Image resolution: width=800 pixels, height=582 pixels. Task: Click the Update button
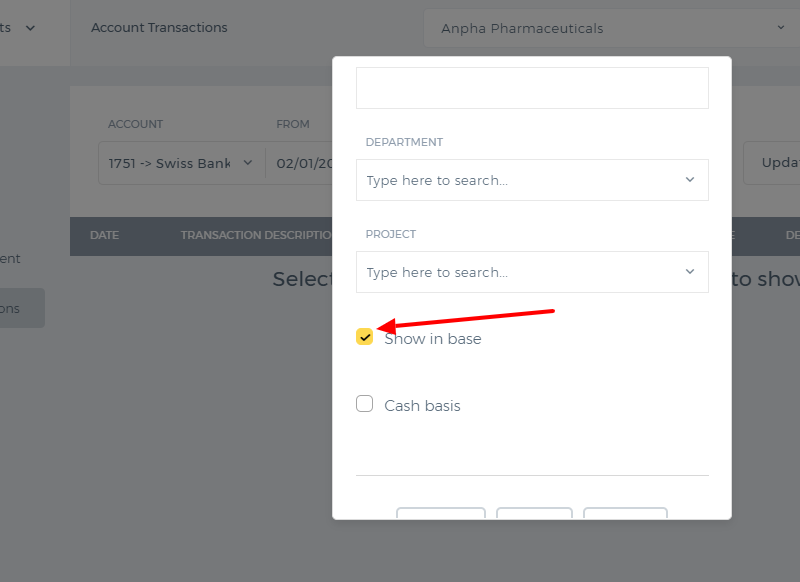point(771,163)
